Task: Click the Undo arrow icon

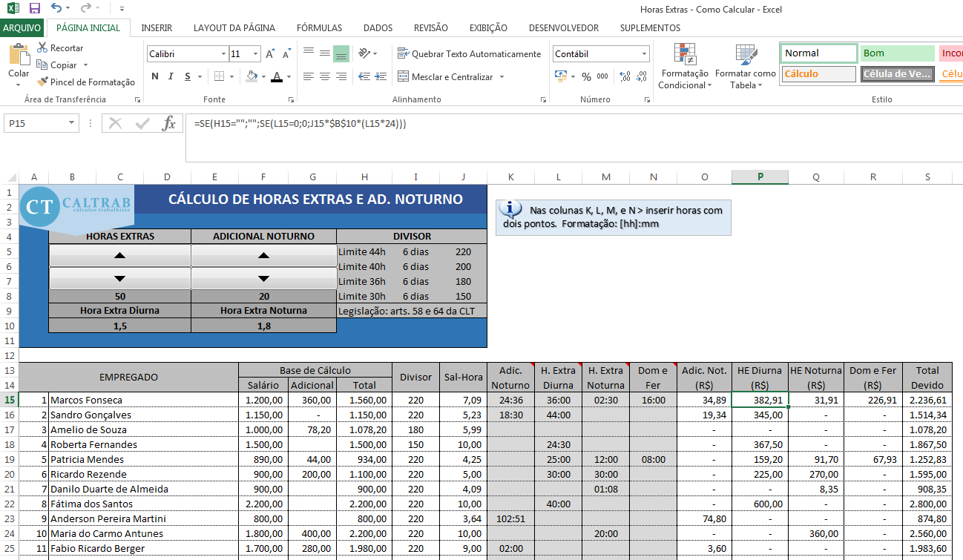Action: click(57, 9)
